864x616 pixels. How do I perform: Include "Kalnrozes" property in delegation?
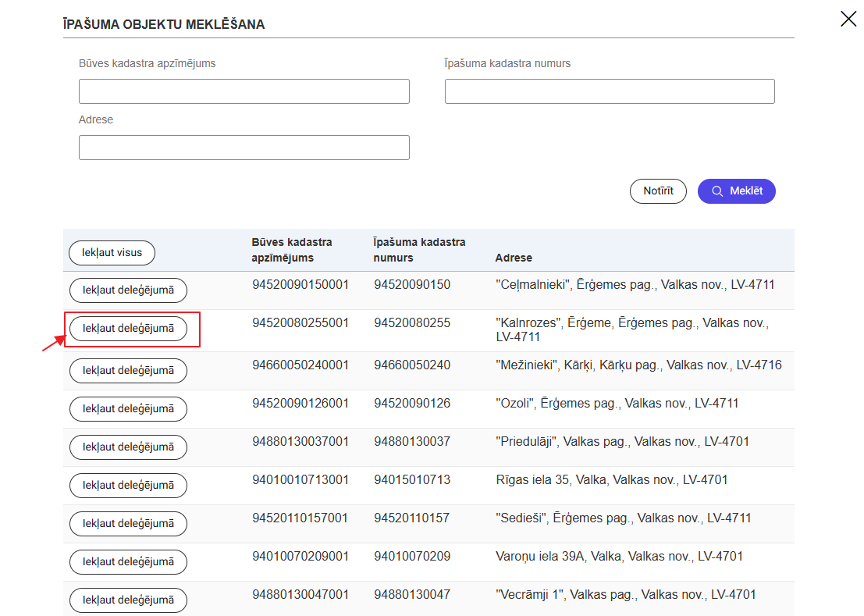[x=128, y=329]
